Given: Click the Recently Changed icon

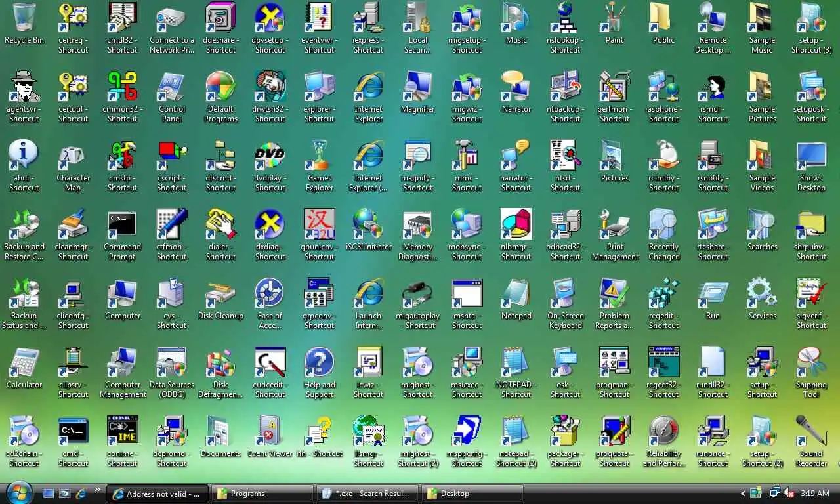Looking at the screenshot, I should click(x=664, y=224).
